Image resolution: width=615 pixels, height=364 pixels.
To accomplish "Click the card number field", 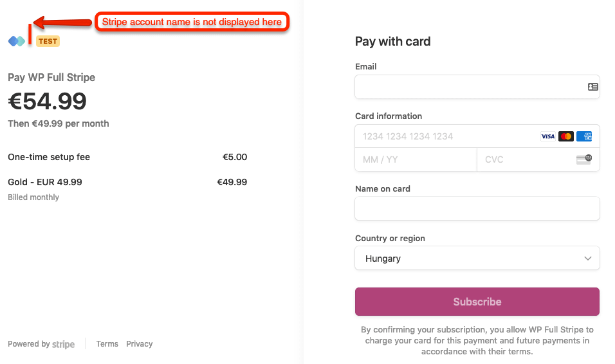I will pyautogui.click(x=444, y=136).
